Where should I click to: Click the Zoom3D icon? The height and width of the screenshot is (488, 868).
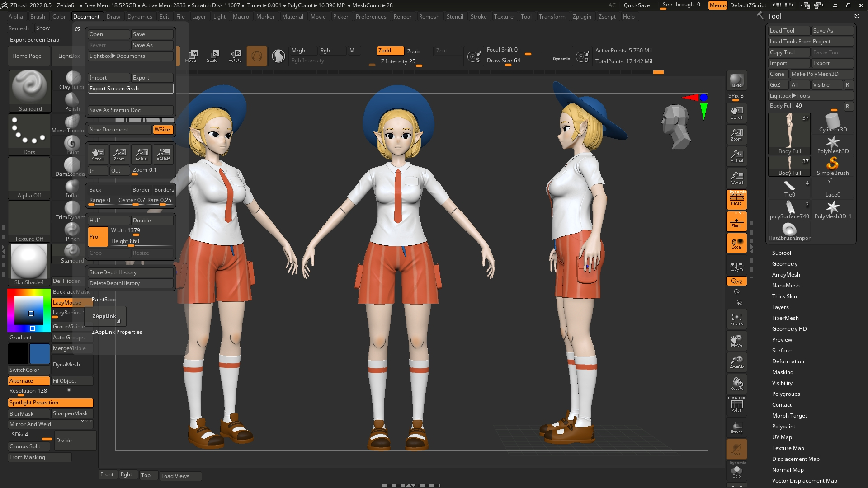pyautogui.click(x=736, y=362)
